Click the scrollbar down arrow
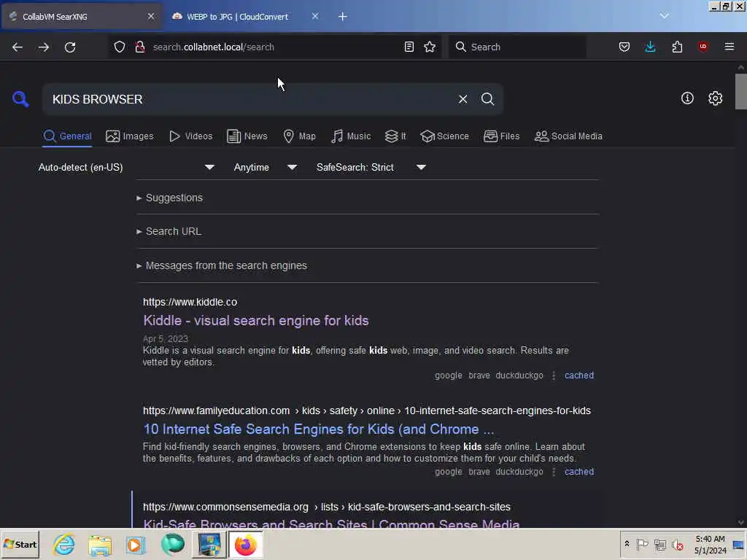Viewport: 747px width, 560px height. [x=741, y=522]
